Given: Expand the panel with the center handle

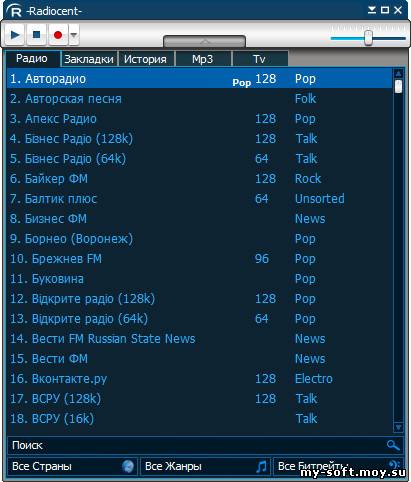Looking at the screenshot, I should coord(204,41).
